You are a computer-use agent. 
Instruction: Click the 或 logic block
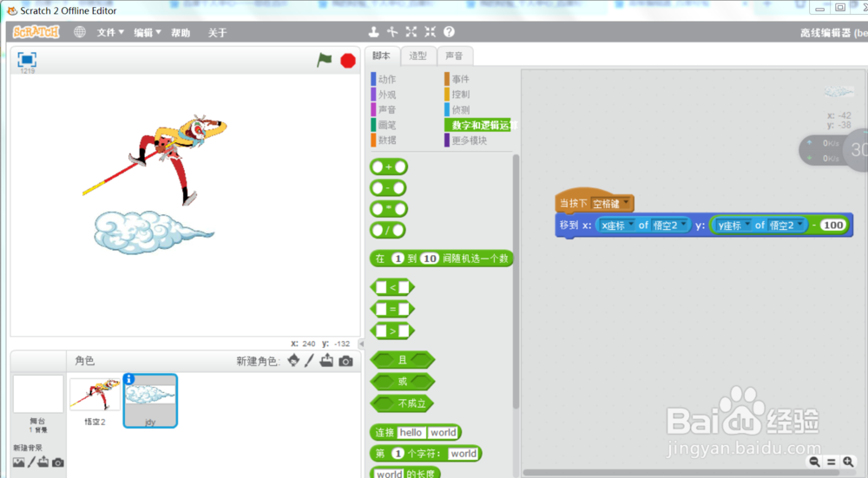coord(403,382)
